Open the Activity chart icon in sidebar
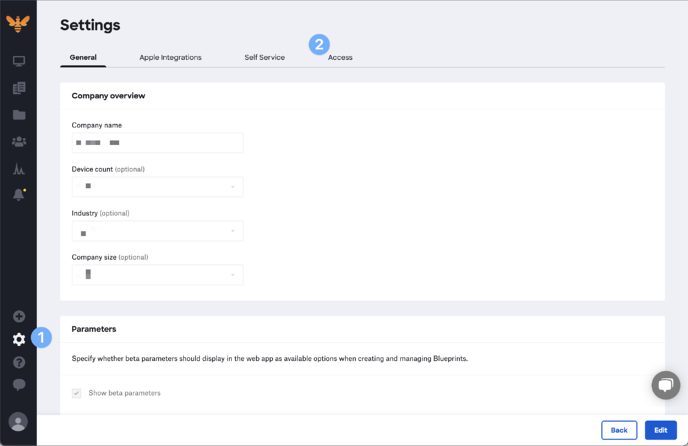Image resolution: width=688 pixels, height=446 pixels. 19,169
